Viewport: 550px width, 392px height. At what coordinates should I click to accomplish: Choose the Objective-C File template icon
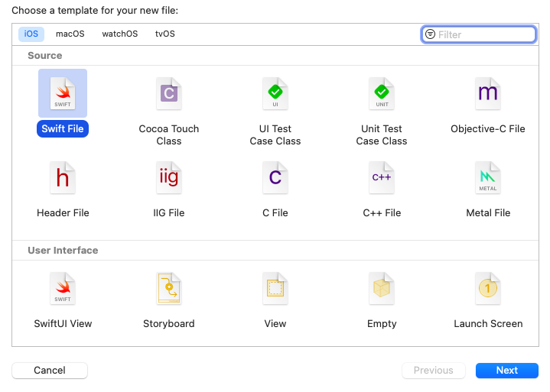tap(488, 93)
